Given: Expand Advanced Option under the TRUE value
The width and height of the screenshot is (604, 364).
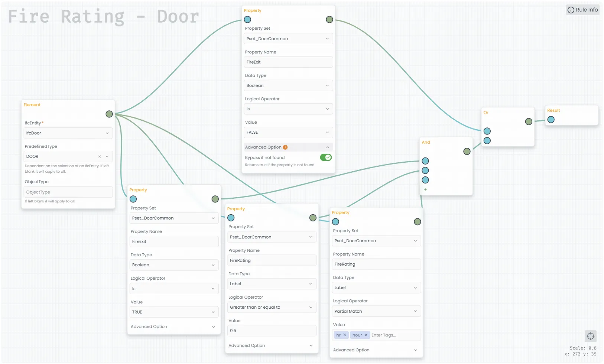Looking at the screenshot, I should pos(173,326).
